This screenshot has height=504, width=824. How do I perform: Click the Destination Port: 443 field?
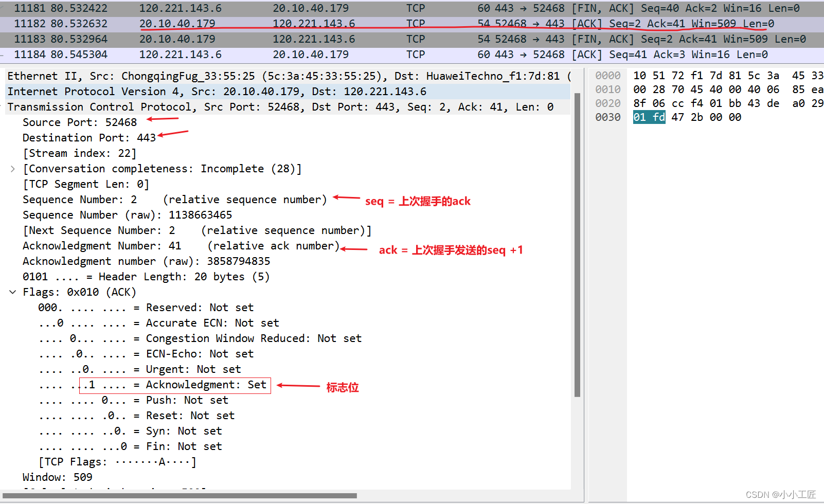(89, 138)
